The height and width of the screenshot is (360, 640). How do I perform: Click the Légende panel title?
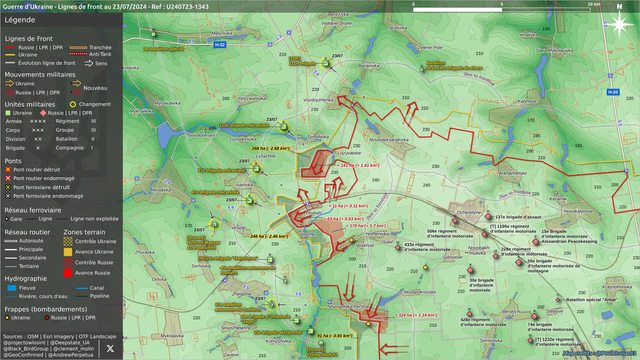(x=20, y=20)
